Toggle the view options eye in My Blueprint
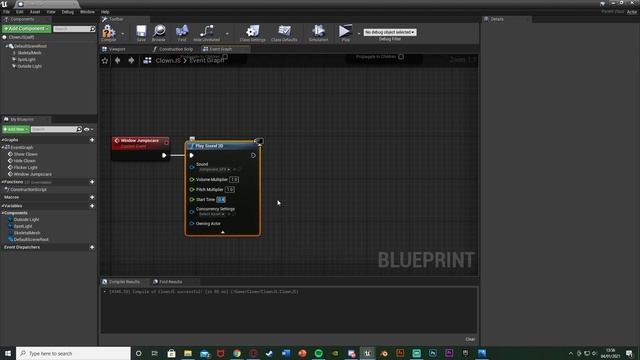This screenshot has width=640, height=360. pos(87,129)
